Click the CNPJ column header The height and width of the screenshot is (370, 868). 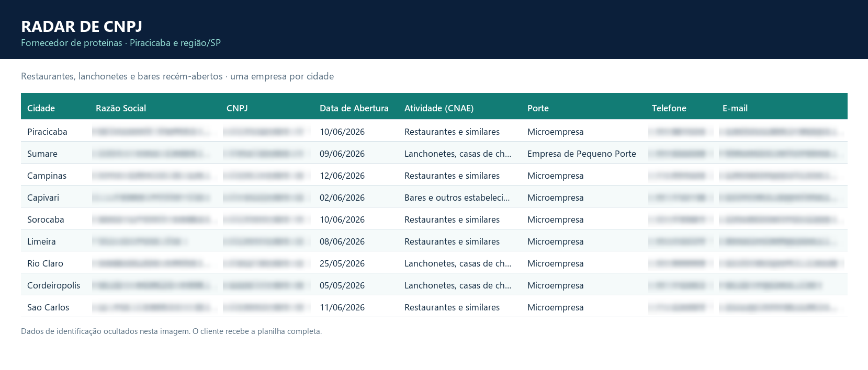[237, 108]
